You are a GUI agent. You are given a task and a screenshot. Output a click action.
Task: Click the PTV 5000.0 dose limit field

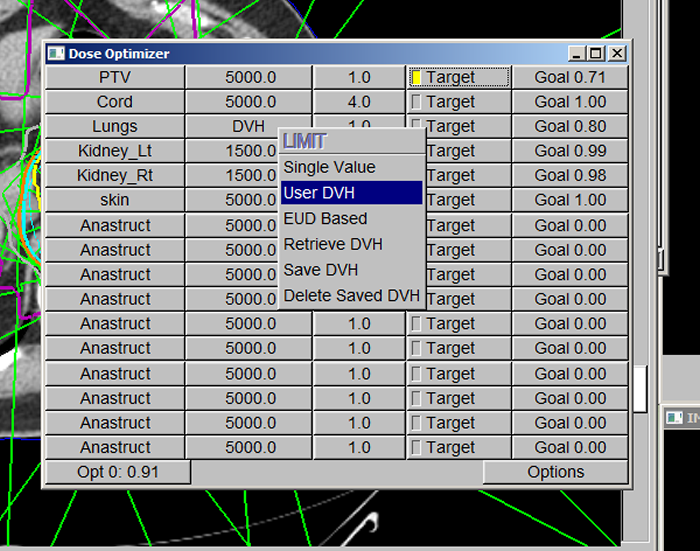(x=248, y=77)
